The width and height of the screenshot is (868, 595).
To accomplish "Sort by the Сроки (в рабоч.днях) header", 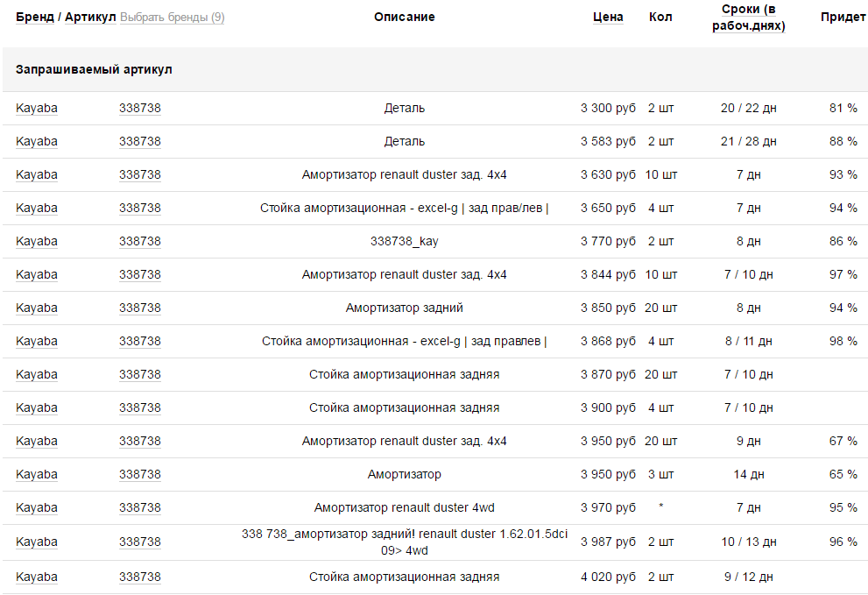I will click(748, 18).
